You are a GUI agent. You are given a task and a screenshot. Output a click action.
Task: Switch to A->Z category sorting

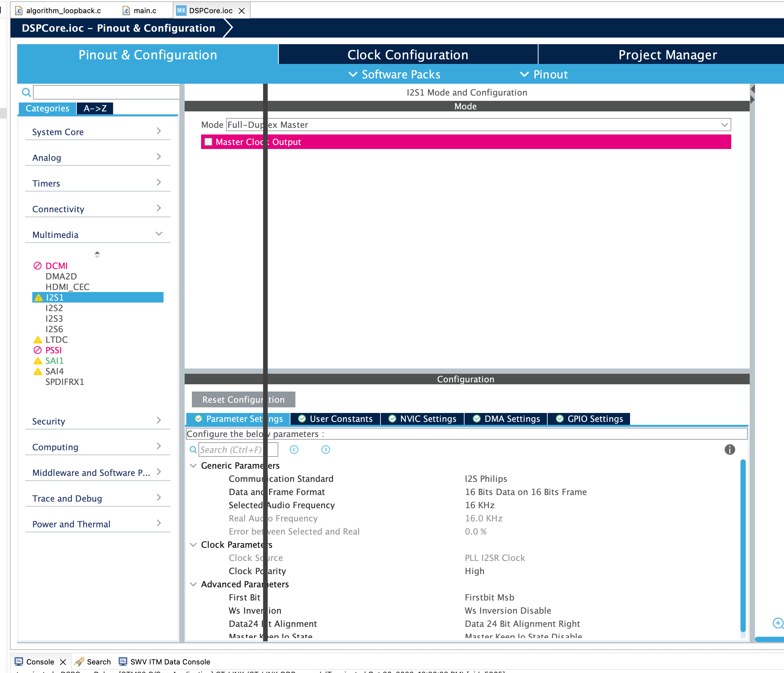click(x=95, y=108)
